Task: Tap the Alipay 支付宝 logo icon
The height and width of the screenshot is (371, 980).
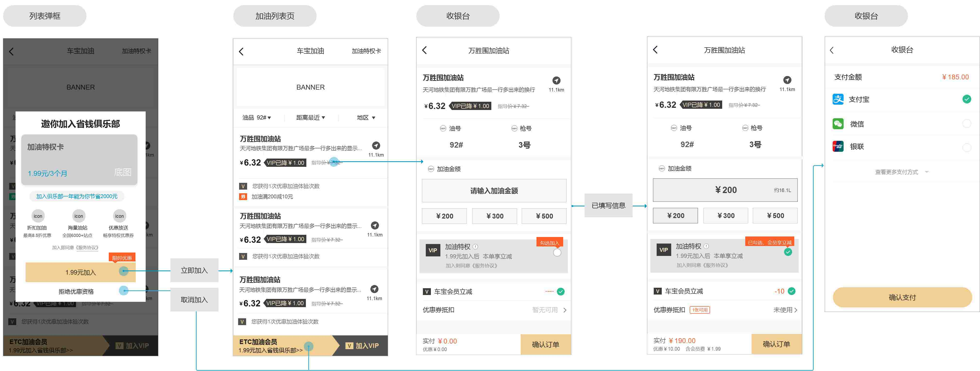Action: (x=838, y=99)
